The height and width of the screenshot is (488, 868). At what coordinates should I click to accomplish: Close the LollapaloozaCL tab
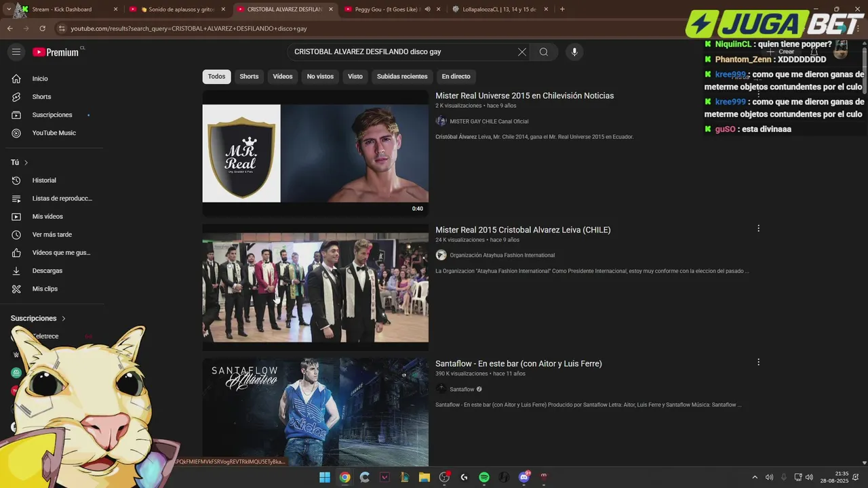pyautogui.click(x=546, y=9)
